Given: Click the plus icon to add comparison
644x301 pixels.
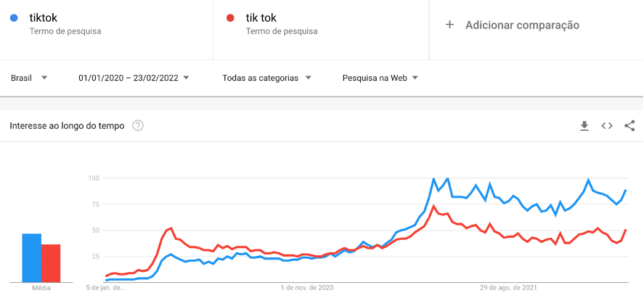Looking at the screenshot, I should click(x=449, y=25).
